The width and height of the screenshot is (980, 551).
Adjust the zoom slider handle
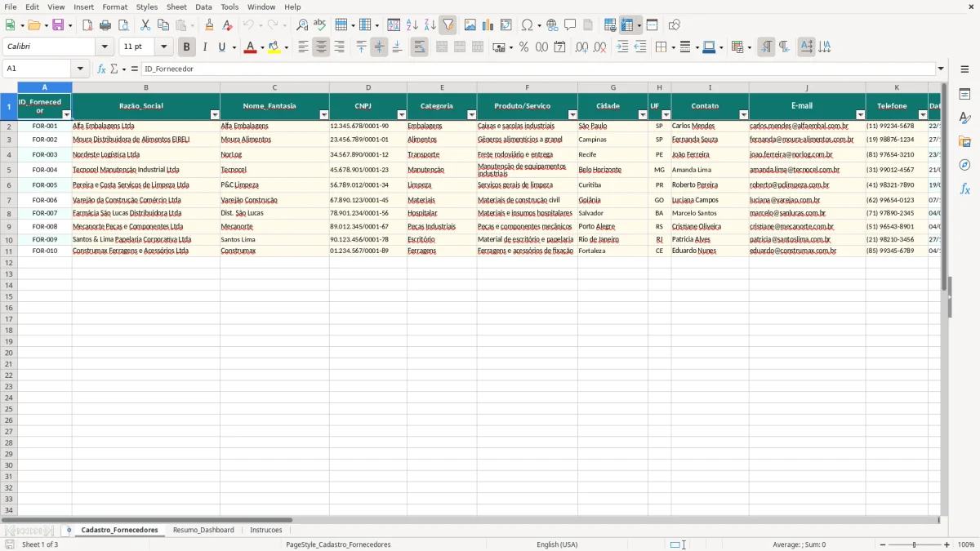pyautogui.click(x=915, y=544)
